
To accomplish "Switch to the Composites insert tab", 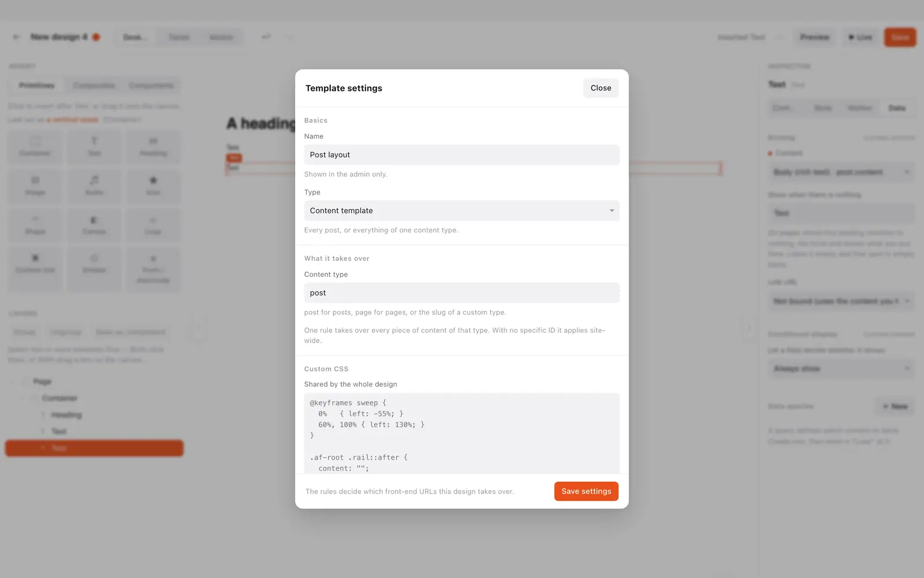I will pyautogui.click(x=94, y=86).
